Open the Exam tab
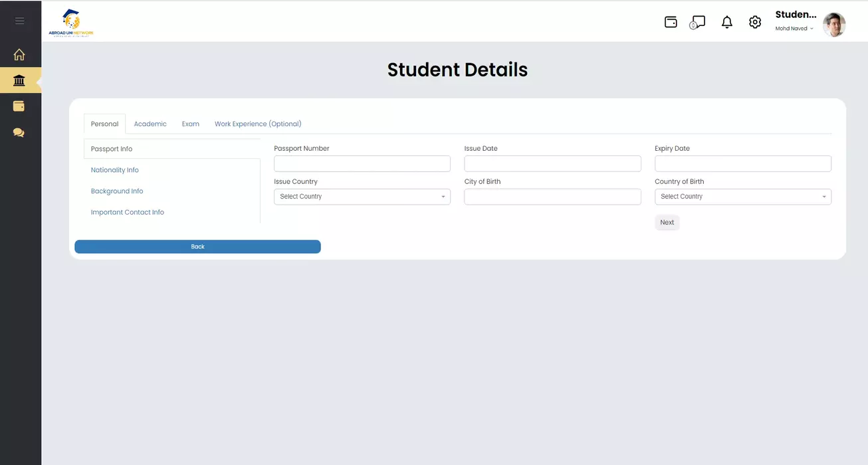868x465 pixels. click(191, 124)
